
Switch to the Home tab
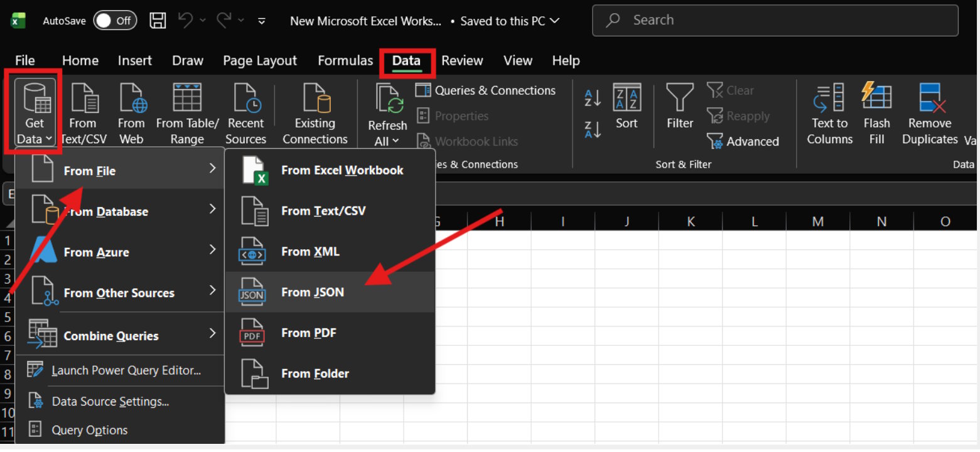click(80, 61)
